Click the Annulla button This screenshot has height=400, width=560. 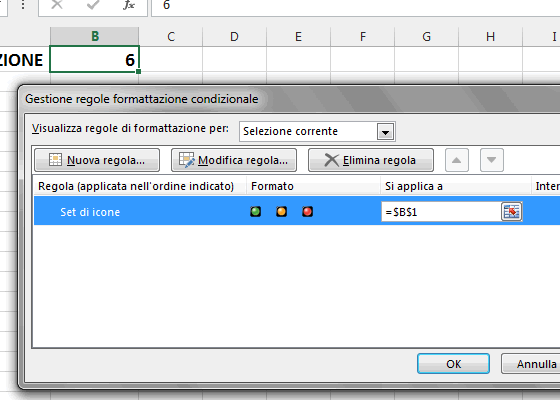531,364
